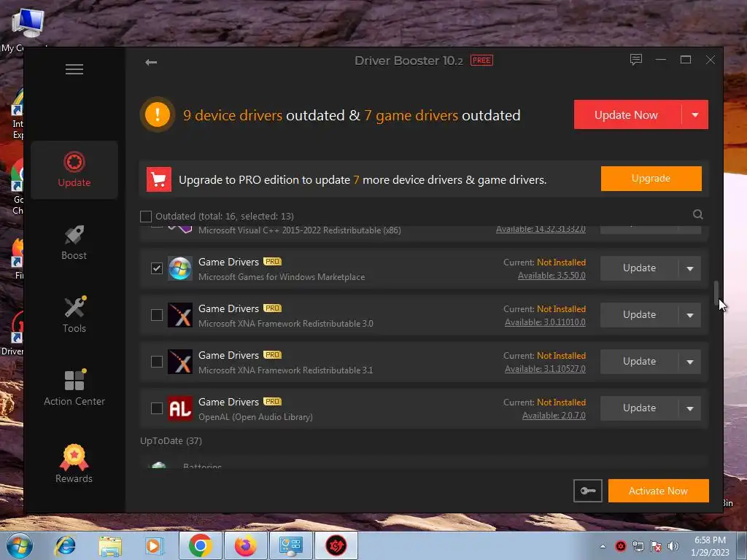Toggle the Outdated select-all checkbox

[x=146, y=217]
